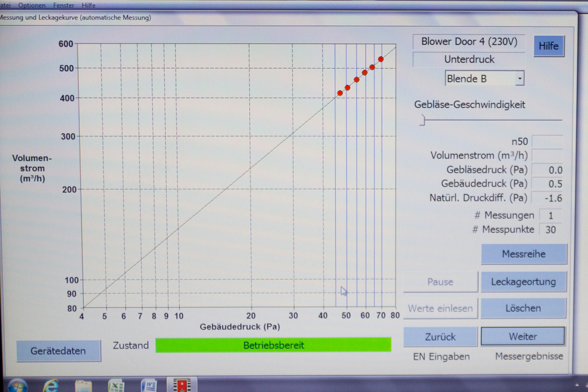
Task: Click the red measurement point near 70 Pa
Action: point(381,59)
